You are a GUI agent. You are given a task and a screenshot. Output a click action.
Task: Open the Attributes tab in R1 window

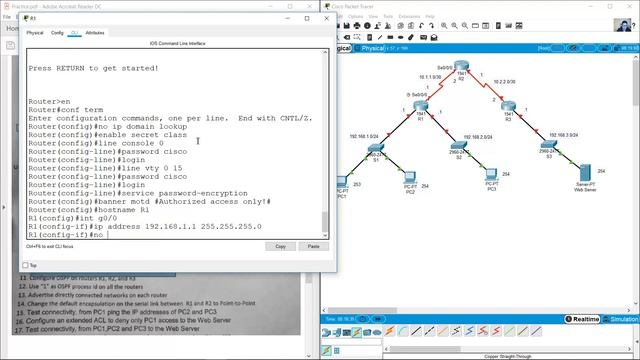[x=95, y=33]
